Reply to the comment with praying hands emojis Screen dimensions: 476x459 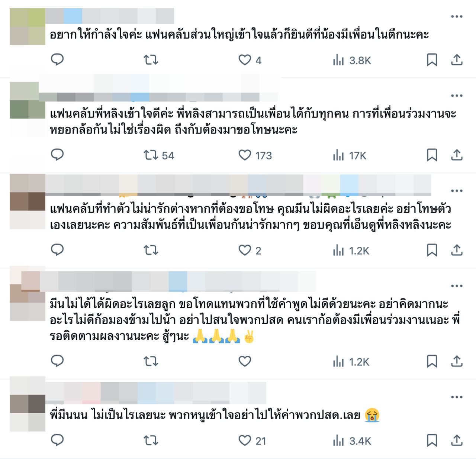coord(57,361)
